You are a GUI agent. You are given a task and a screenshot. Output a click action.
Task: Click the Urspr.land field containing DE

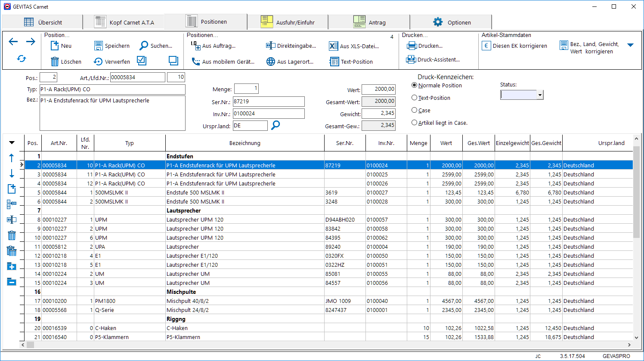[250, 126]
